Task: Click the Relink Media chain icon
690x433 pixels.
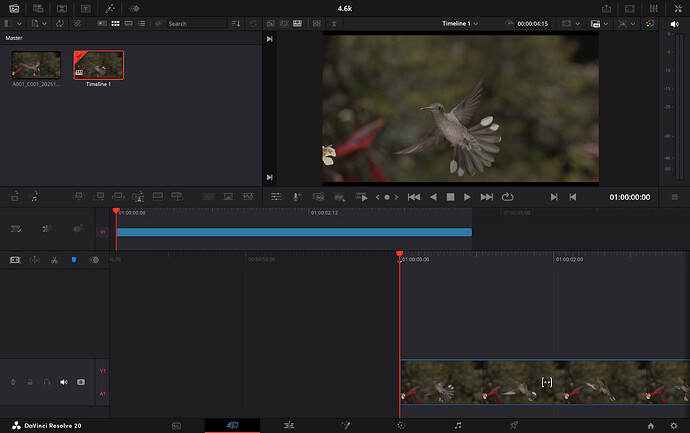Action: point(77,23)
